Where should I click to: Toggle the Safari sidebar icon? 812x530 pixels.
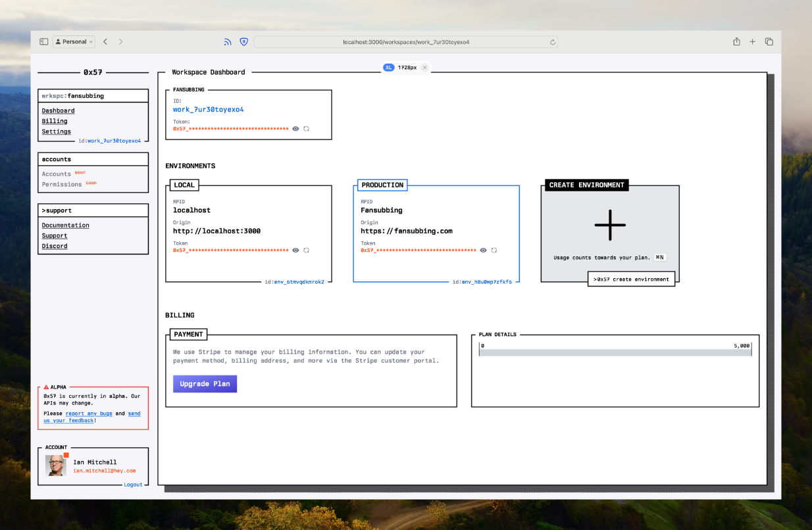coord(43,41)
